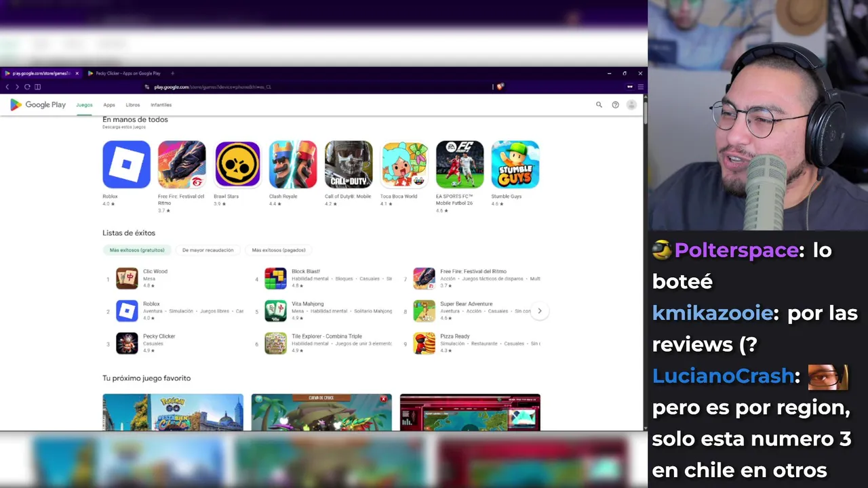The image size is (868, 488).
Task: Open a new browser tab with plus
Action: [x=173, y=73]
